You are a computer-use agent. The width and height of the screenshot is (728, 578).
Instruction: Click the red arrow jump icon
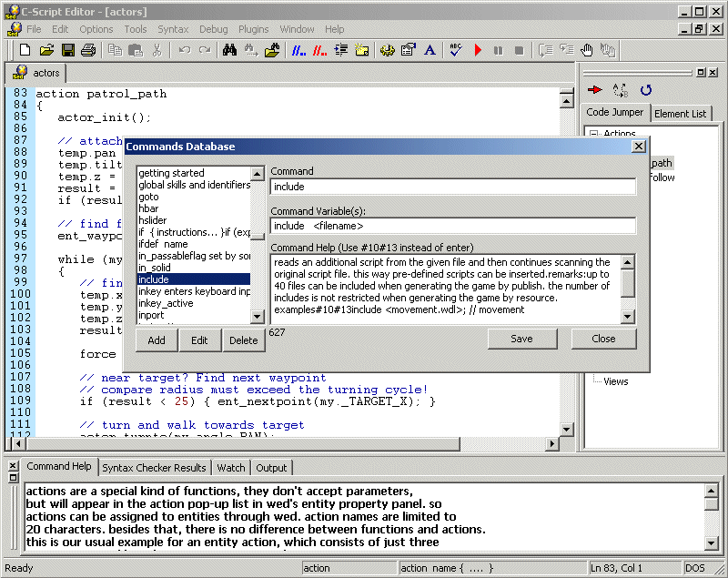click(594, 89)
